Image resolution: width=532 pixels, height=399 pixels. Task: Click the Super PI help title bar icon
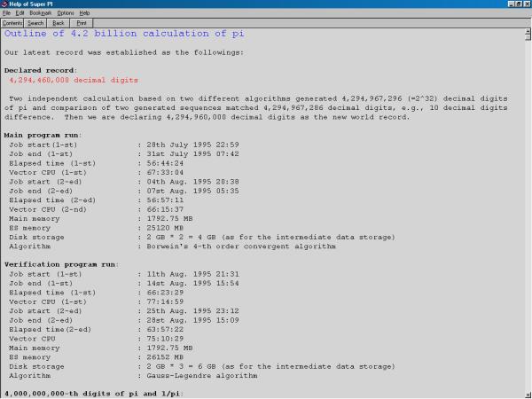pos(5,4)
